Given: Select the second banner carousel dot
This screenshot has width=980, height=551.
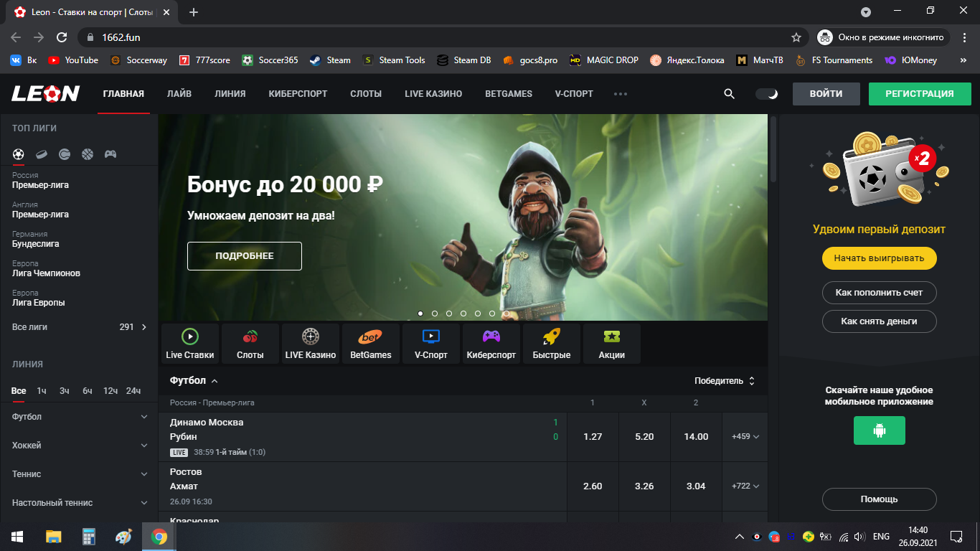Looking at the screenshot, I should pyautogui.click(x=435, y=314).
